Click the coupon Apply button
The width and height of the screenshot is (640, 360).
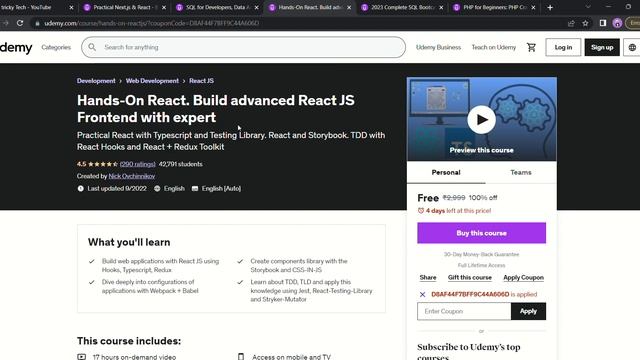point(529,311)
